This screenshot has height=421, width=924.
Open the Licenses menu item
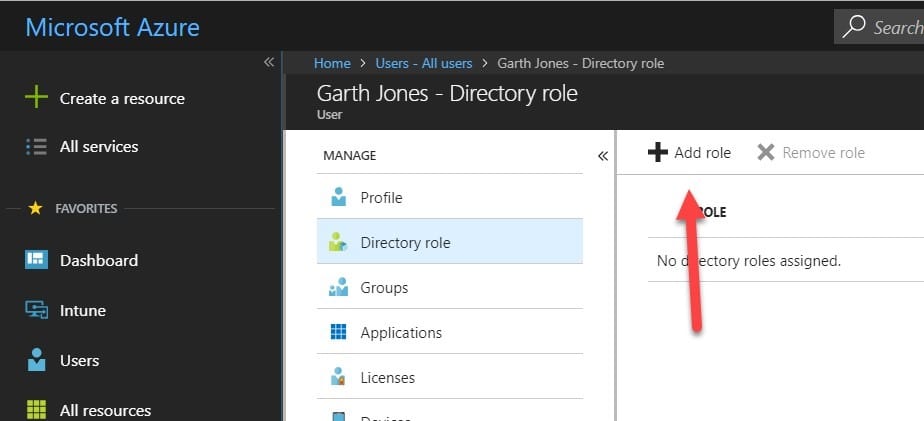(x=450, y=377)
